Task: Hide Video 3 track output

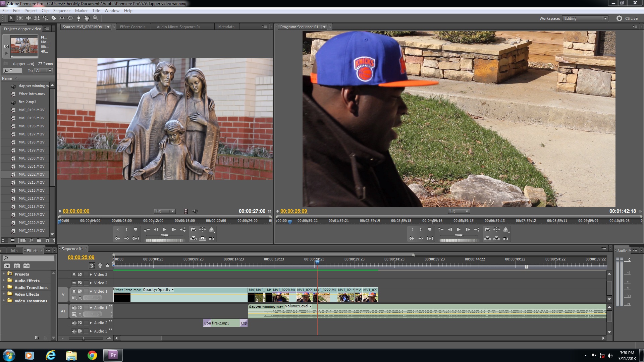Action: (74, 275)
